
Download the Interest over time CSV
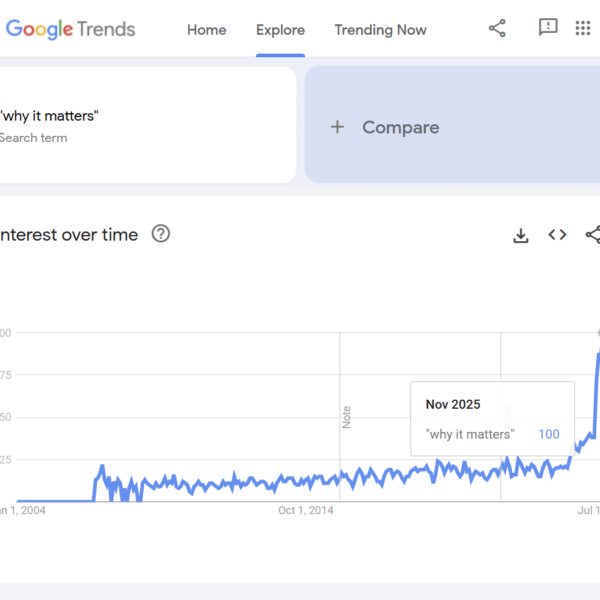click(x=520, y=235)
